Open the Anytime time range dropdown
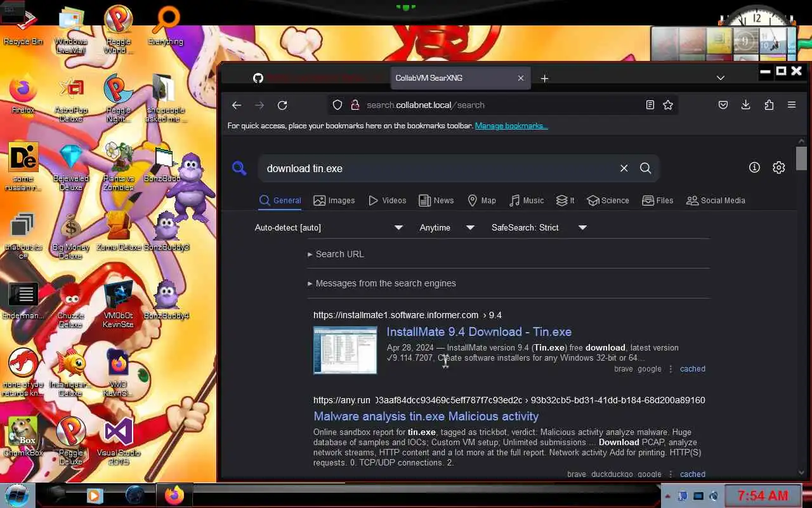 447,227
